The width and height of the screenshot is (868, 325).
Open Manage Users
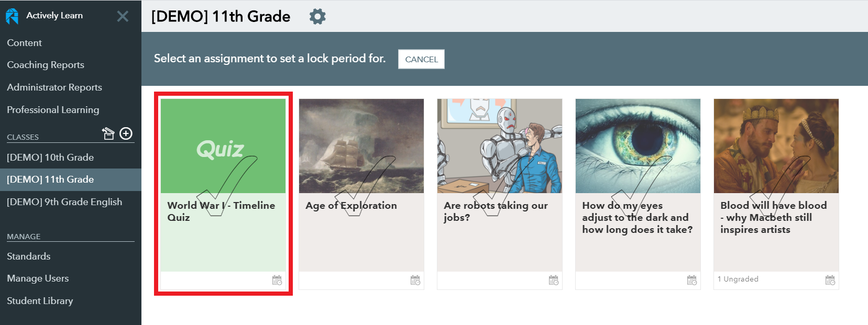coord(38,278)
